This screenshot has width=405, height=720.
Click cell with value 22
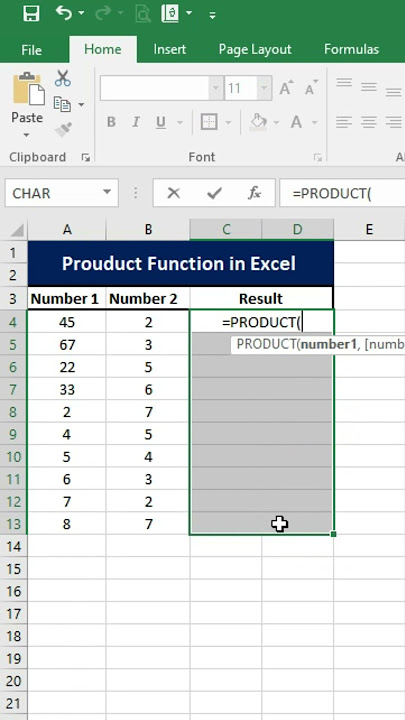(x=67, y=367)
